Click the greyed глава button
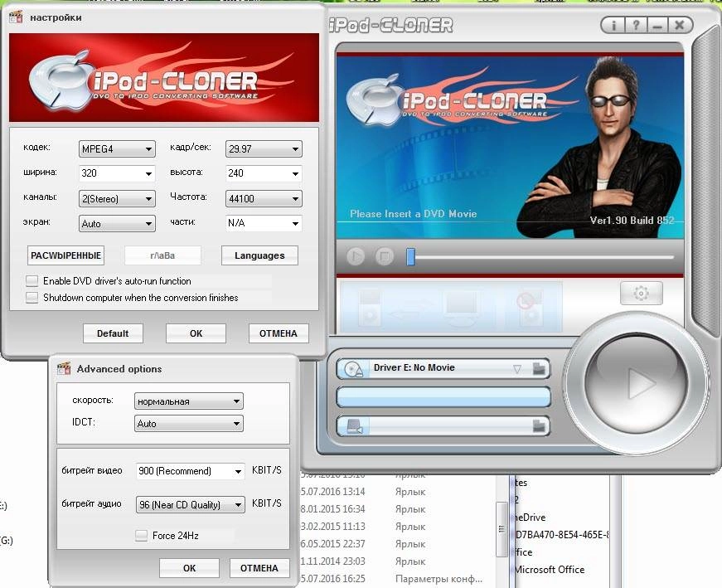 click(x=162, y=255)
